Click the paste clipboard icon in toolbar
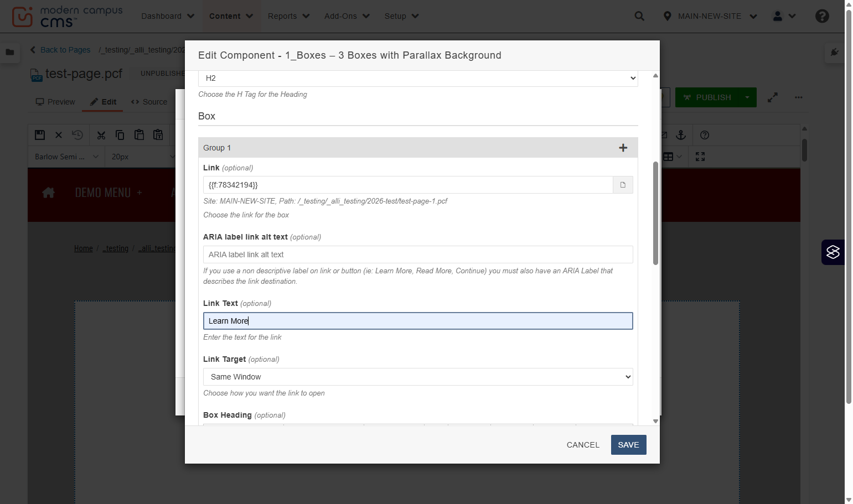 139,135
